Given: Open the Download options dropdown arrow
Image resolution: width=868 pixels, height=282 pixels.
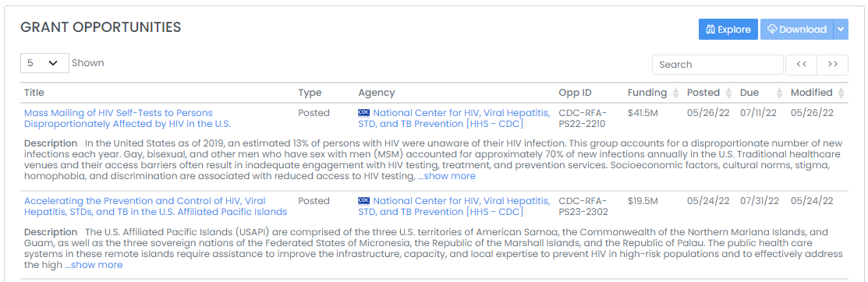Looking at the screenshot, I should [841, 30].
